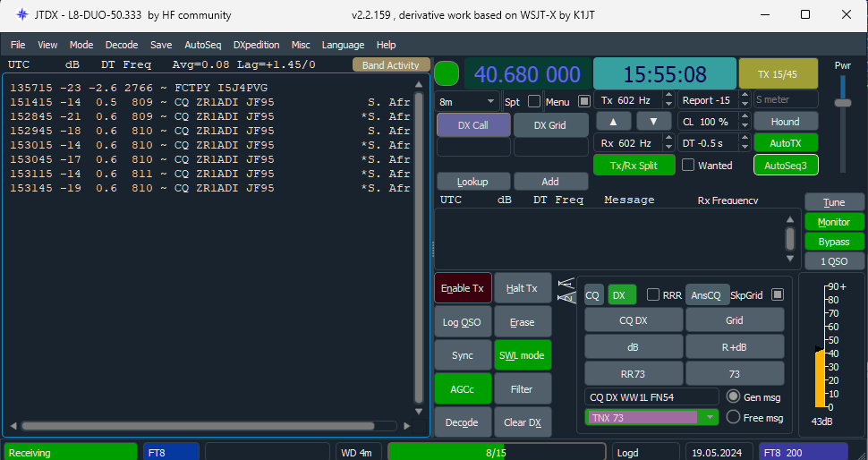Click the JTDX star logo in title bar
This screenshot has width=868, height=460.
(x=22, y=15)
